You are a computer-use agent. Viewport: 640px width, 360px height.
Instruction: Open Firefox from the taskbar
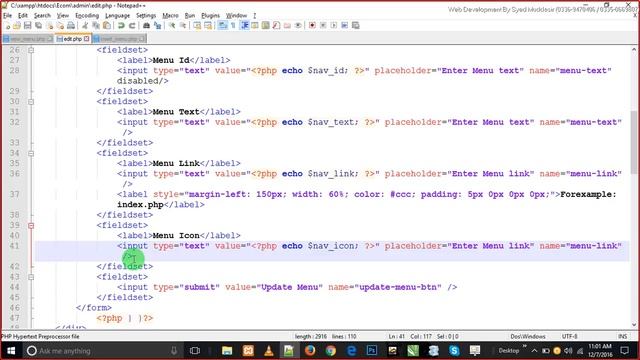[310, 351]
